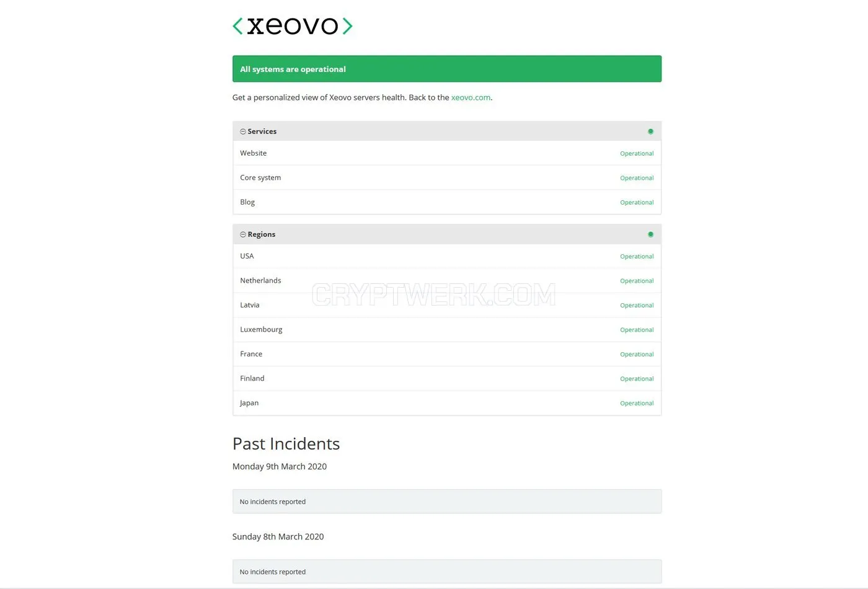This screenshot has width=868, height=589.
Task: Click the Xeovo logo
Action: [x=292, y=26]
